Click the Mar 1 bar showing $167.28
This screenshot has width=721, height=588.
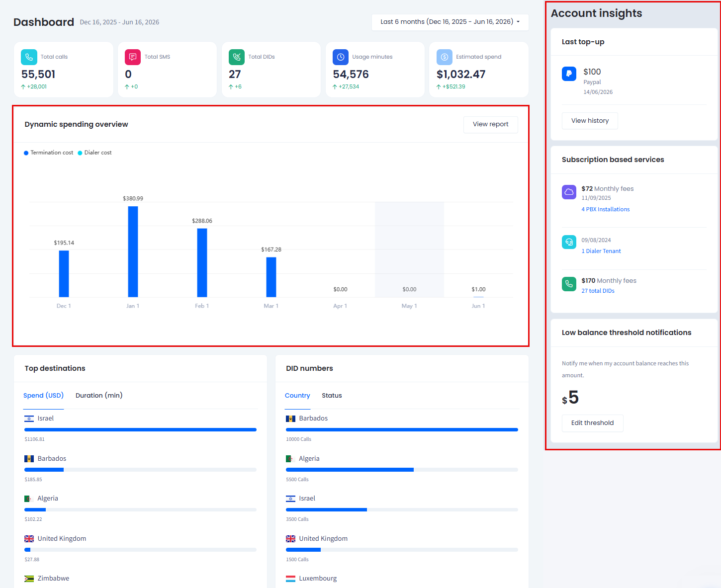point(271,277)
